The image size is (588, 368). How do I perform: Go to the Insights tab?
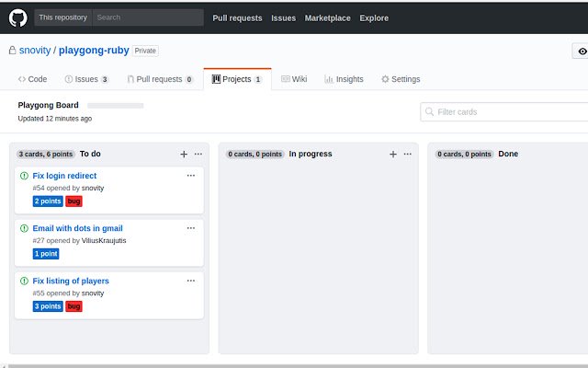coord(344,79)
